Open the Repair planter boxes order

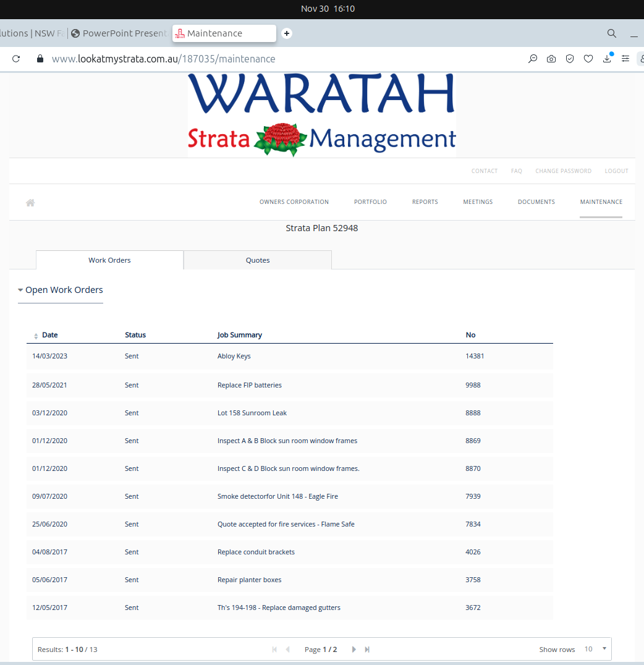click(250, 580)
